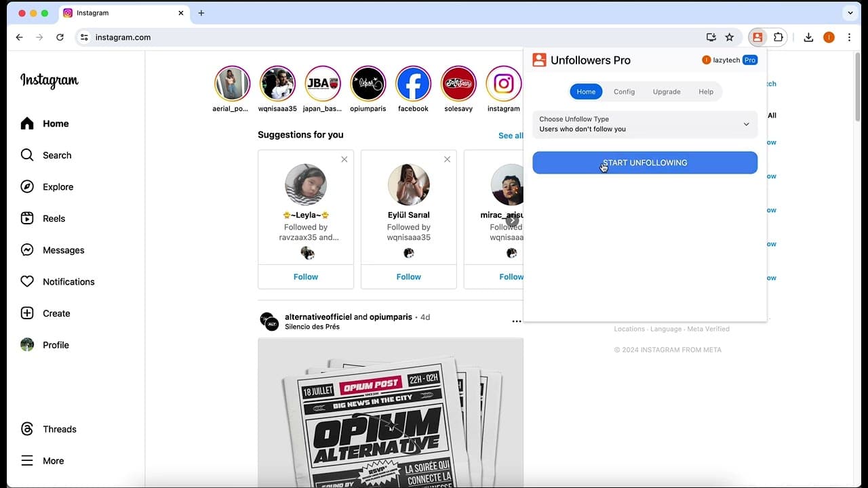This screenshot has width=868, height=488.
Task: Open Chrome three-dot menu
Action: [x=849, y=37]
